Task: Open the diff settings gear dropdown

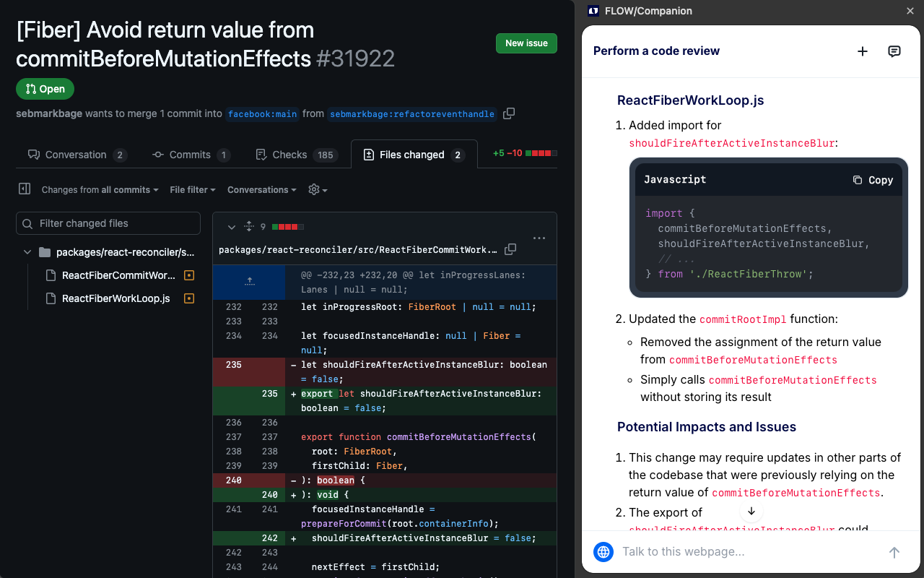Action: pyautogui.click(x=318, y=189)
